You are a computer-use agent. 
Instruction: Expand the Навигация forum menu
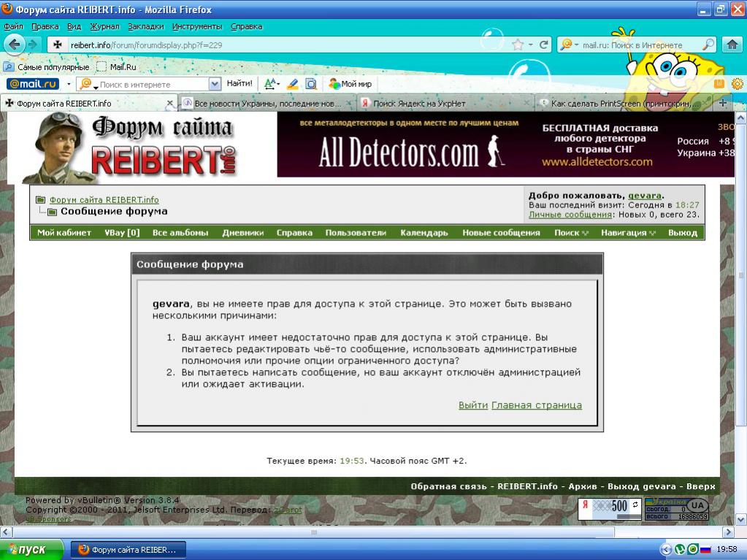pos(628,232)
